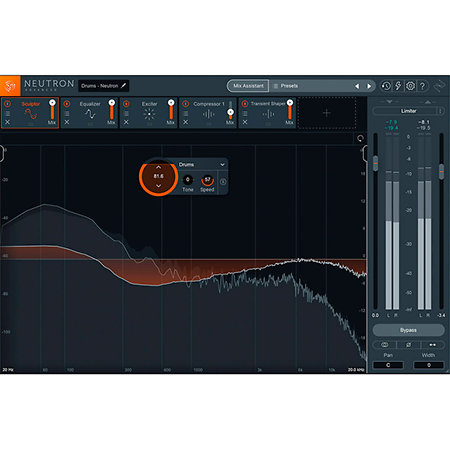450x450 pixels.
Task: Expand the output meter with the up arrow
Action: [428, 101]
